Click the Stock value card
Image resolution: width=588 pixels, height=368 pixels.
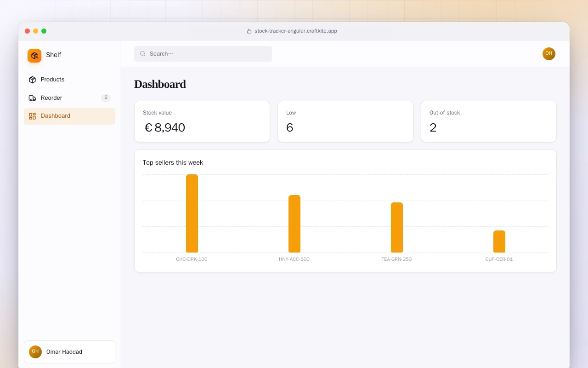tap(202, 121)
